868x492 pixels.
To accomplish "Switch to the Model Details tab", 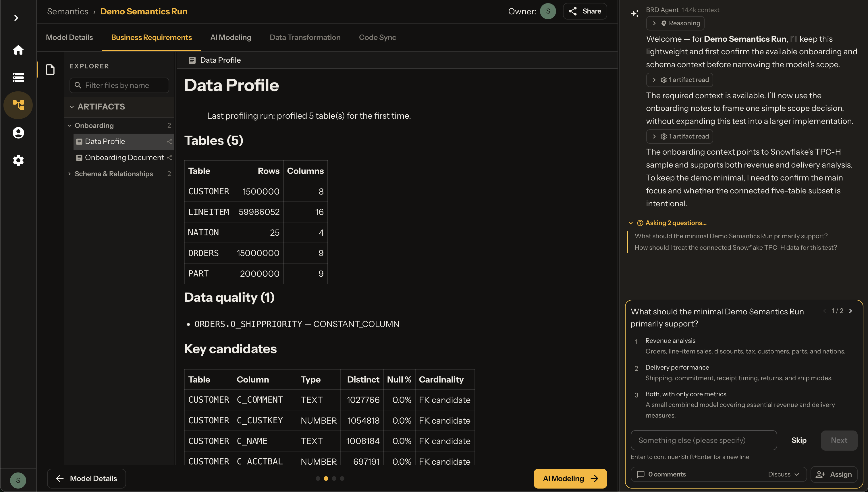I will 69,37.
